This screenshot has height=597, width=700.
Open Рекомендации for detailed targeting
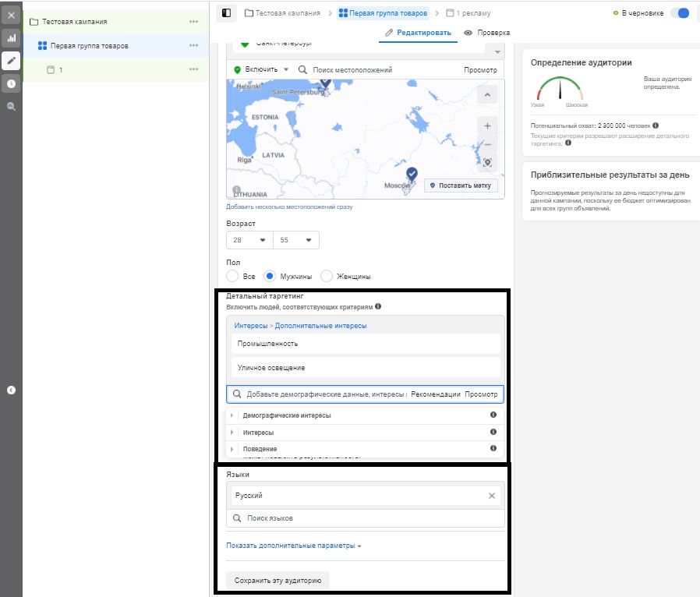(435, 394)
